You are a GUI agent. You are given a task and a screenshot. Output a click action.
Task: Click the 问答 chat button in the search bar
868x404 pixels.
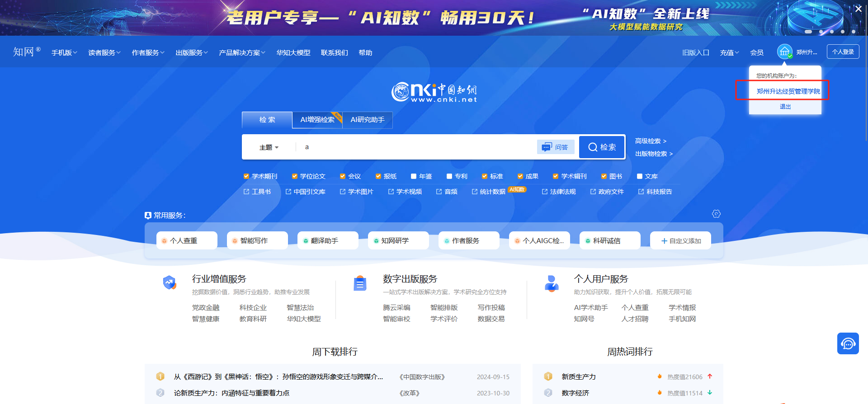click(x=555, y=147)
